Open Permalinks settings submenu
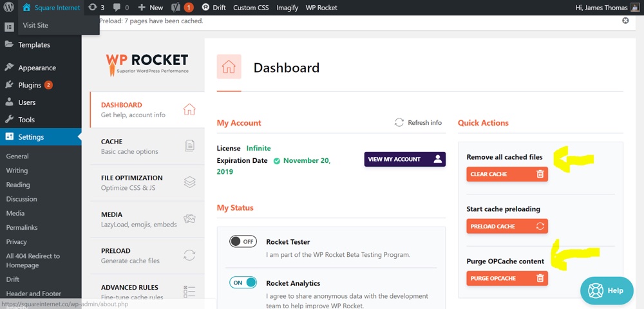644x309 pixels. 22,227
